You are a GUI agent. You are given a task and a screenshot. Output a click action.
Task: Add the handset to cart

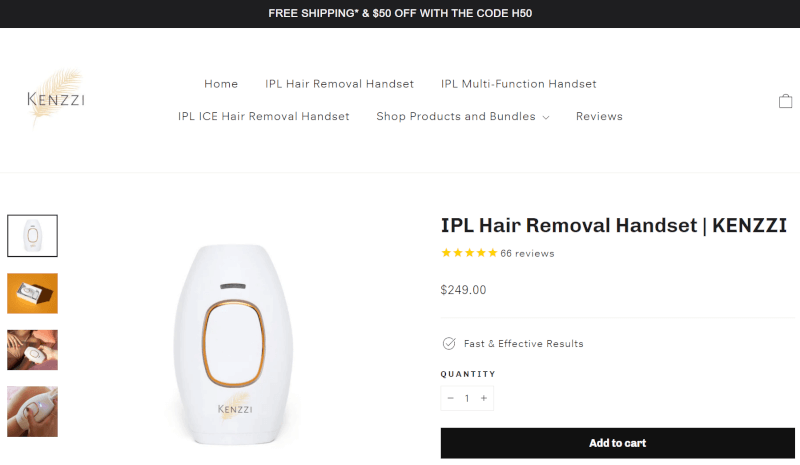pos(617,443)
